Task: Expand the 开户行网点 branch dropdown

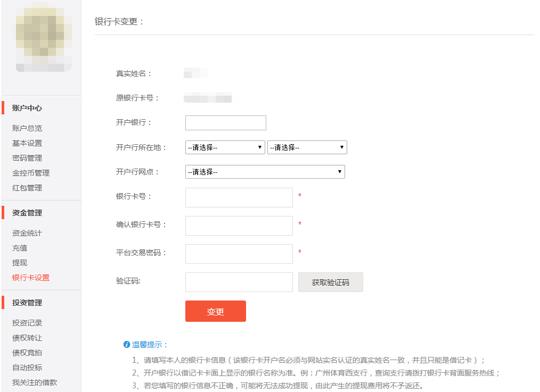Action: click(265, 172)
